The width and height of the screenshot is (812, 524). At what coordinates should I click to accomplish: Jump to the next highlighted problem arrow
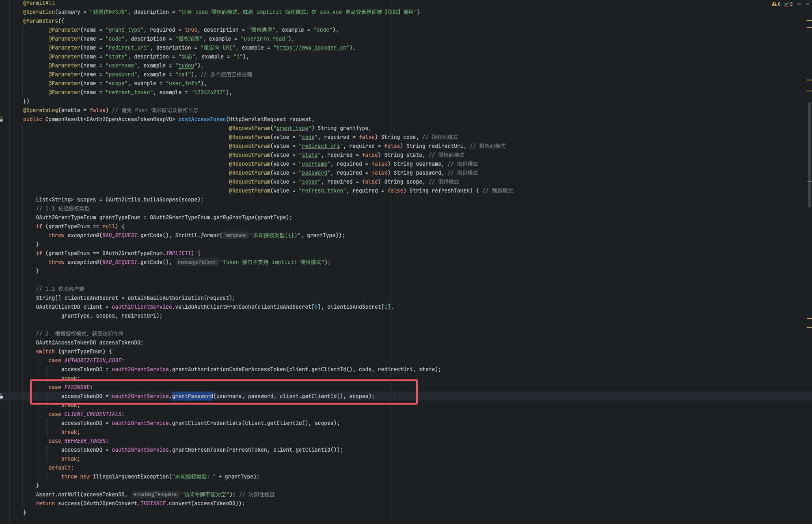click(808, 4)
